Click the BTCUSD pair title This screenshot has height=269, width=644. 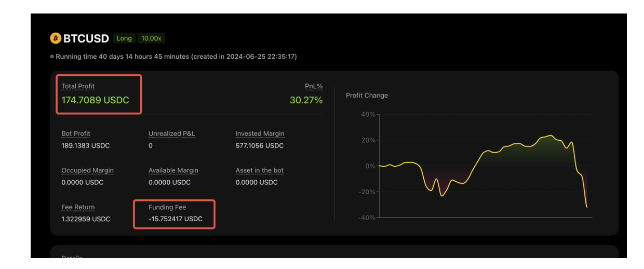(86, 38)
